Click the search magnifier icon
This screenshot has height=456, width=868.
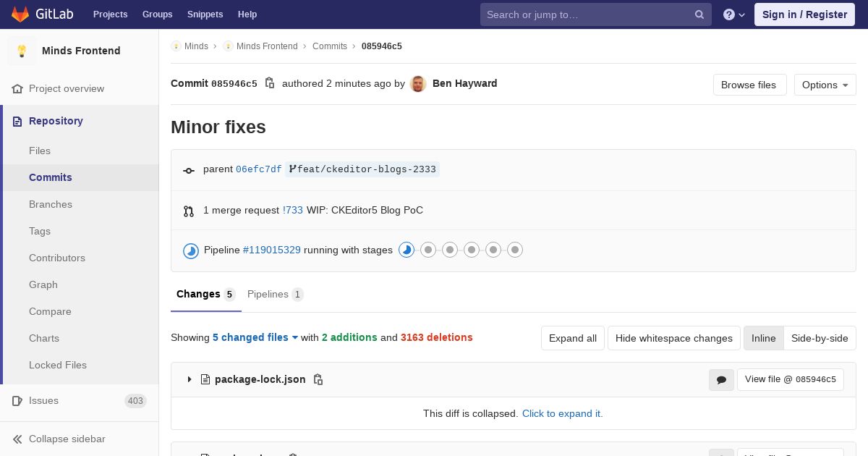[x=699, y=14]
